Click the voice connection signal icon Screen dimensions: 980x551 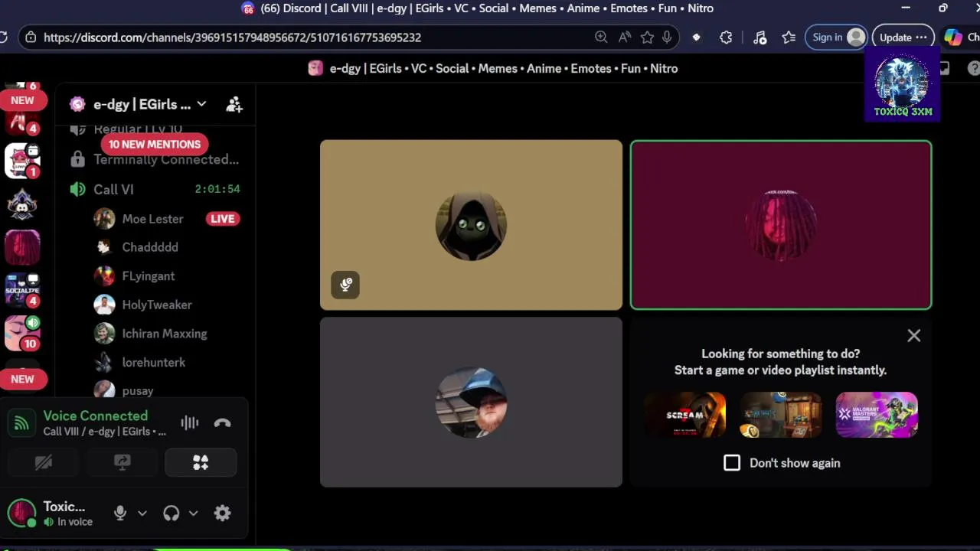point(21,423)
